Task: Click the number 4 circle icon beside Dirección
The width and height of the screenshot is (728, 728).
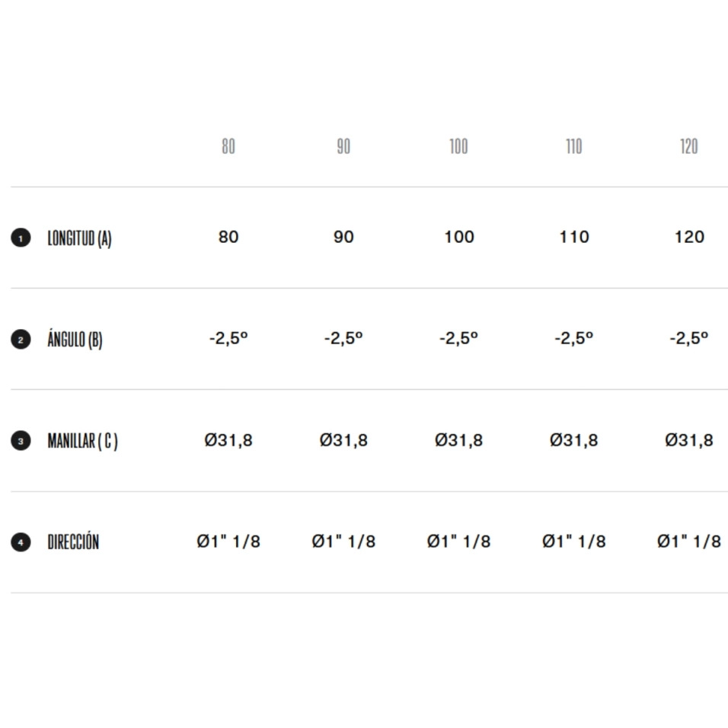Action: click(21, 542)
